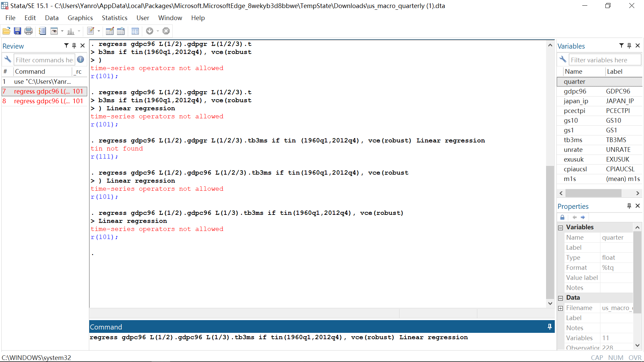Click the Print results icon

(29, 31)
